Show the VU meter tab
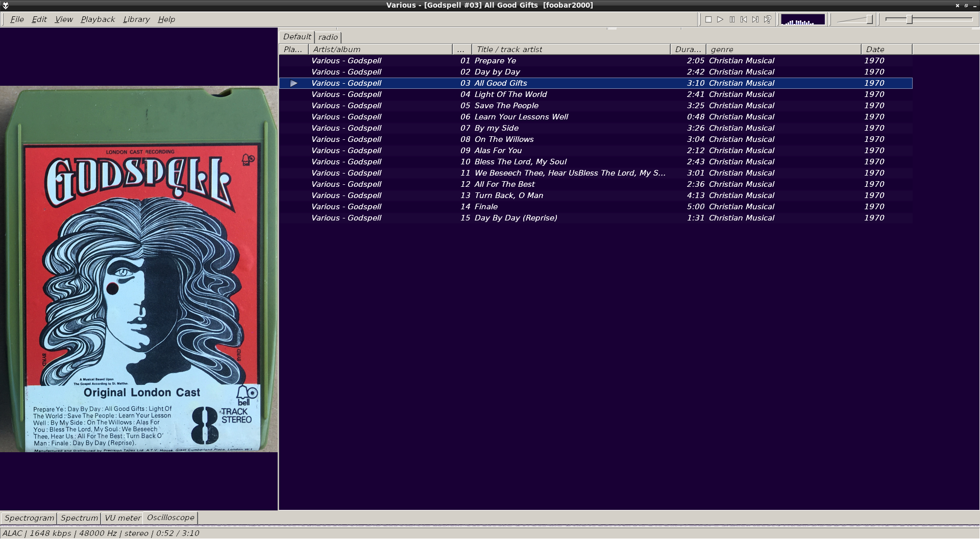Screen dimensions: 980x539 [x=122, y=518]
